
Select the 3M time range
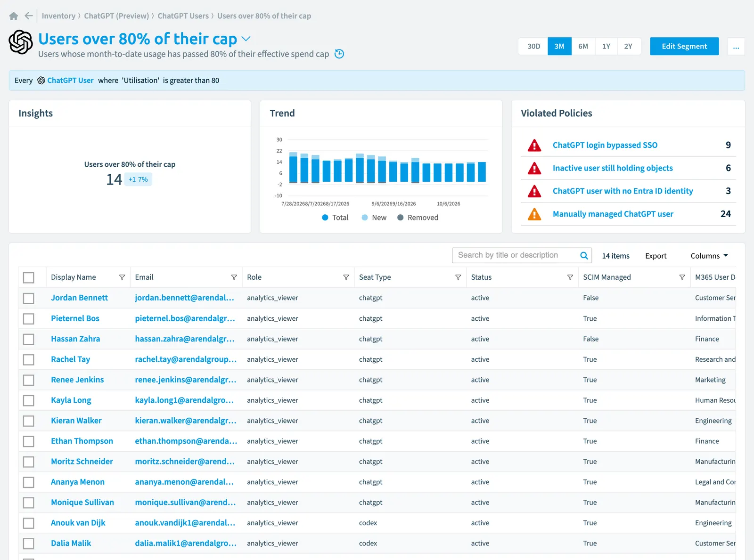[559, 46]
